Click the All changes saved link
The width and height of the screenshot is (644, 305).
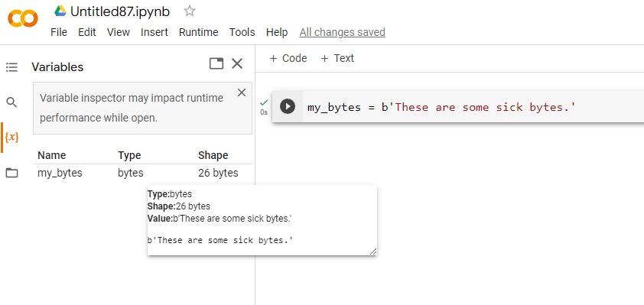342,32
